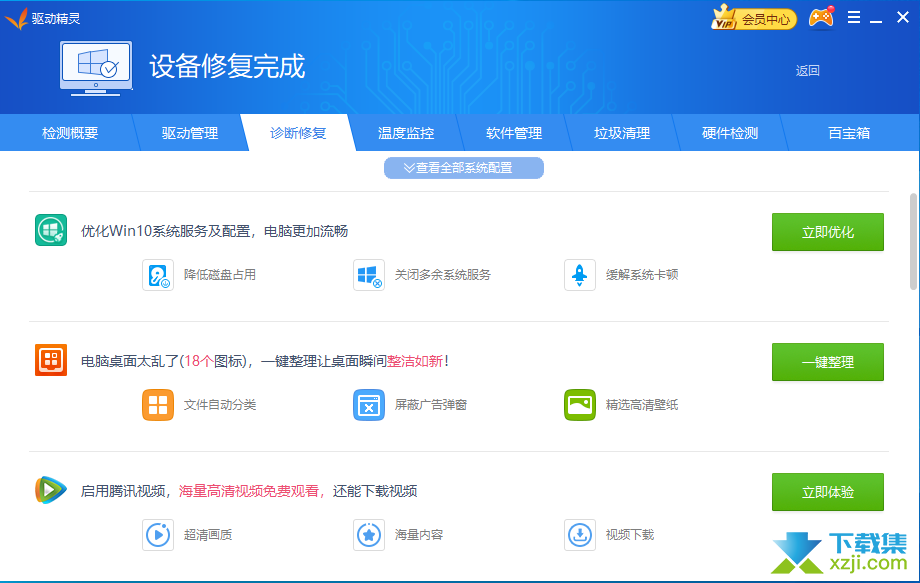Click the 超清画质 play icon
This screenshot has width=920, height=583.
[x=158, y=535]
